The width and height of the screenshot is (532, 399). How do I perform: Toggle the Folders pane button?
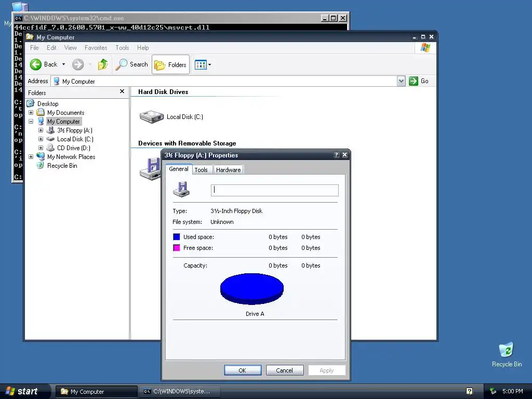(170, 64)
